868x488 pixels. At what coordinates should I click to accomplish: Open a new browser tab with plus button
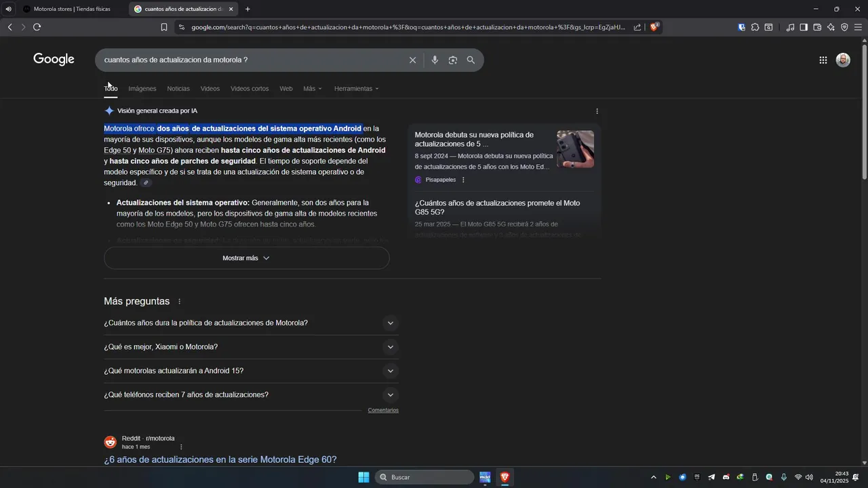(x=248, y=9)
